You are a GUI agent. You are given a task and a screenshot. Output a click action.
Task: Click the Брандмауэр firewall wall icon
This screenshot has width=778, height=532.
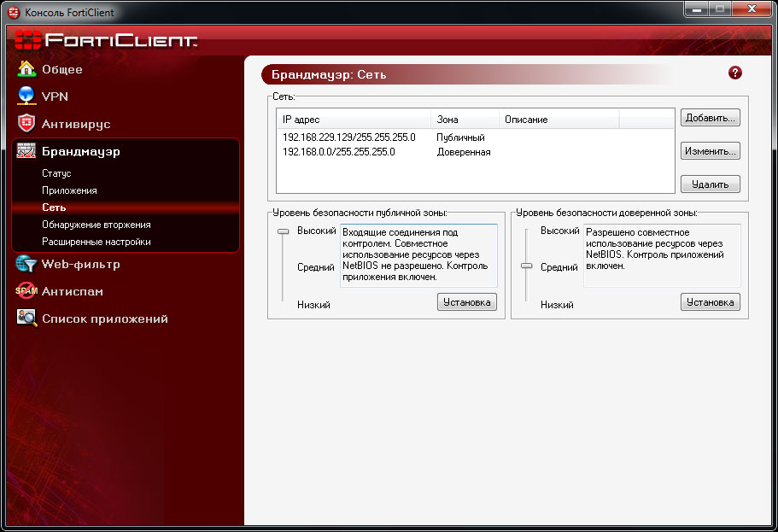26,151
